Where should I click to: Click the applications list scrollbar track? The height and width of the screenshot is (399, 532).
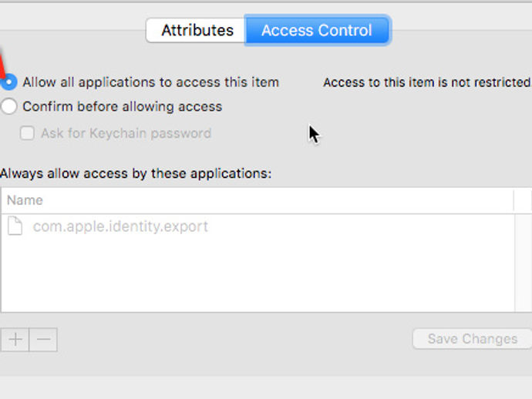[x=524, y=263]
